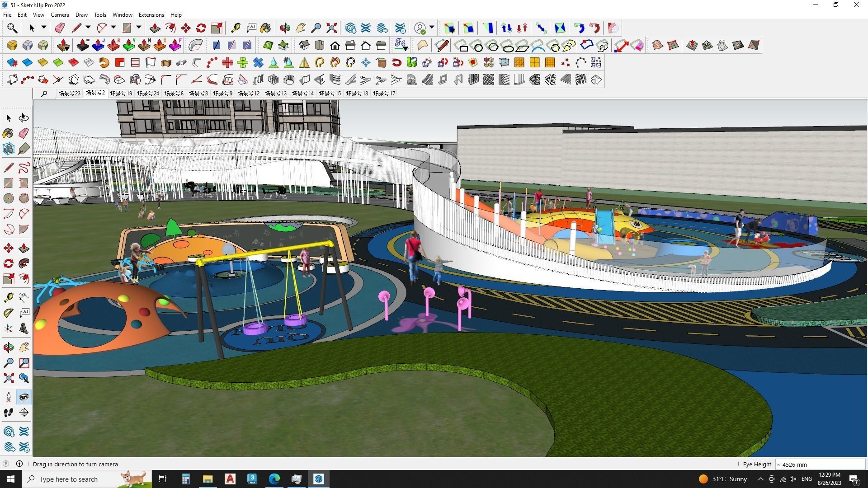The image size is (868, 488).
Task: Switch to scene tab 场景号23
Action: pyautogui.click(x=69, y=94)
